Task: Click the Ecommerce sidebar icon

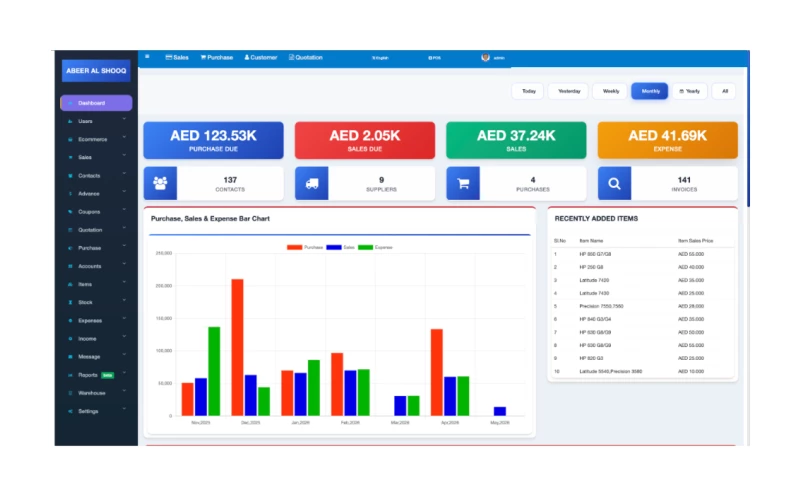Action: coord(70,139)
